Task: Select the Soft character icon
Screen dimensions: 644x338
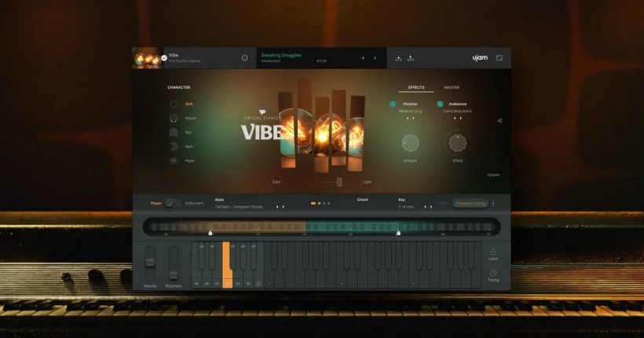Action: [173, 104]
